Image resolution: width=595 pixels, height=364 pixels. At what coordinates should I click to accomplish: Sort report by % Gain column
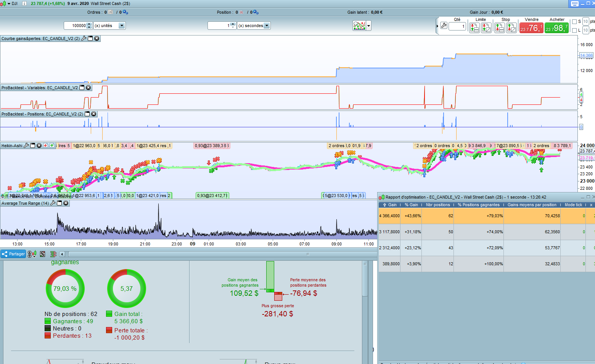point(411,205)
